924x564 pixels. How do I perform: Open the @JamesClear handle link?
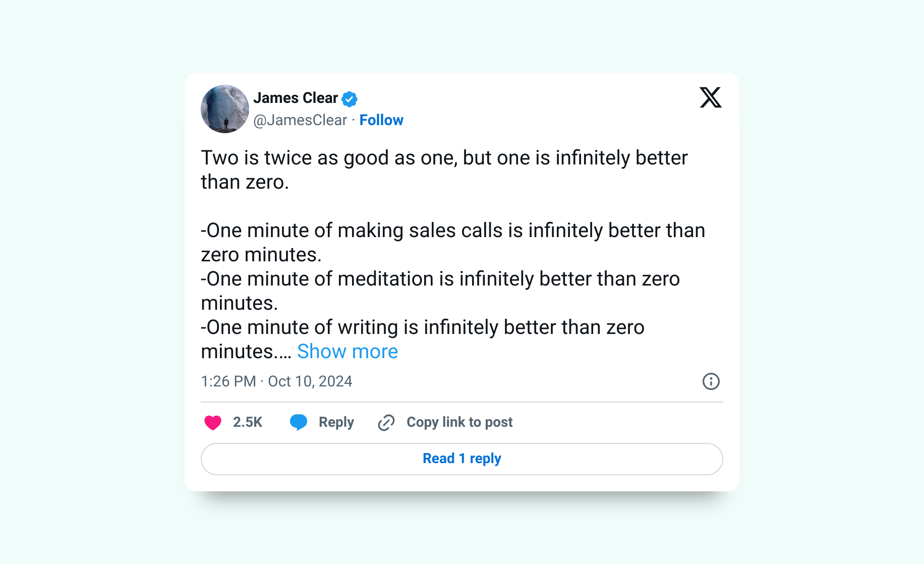(x=300, y=120)
